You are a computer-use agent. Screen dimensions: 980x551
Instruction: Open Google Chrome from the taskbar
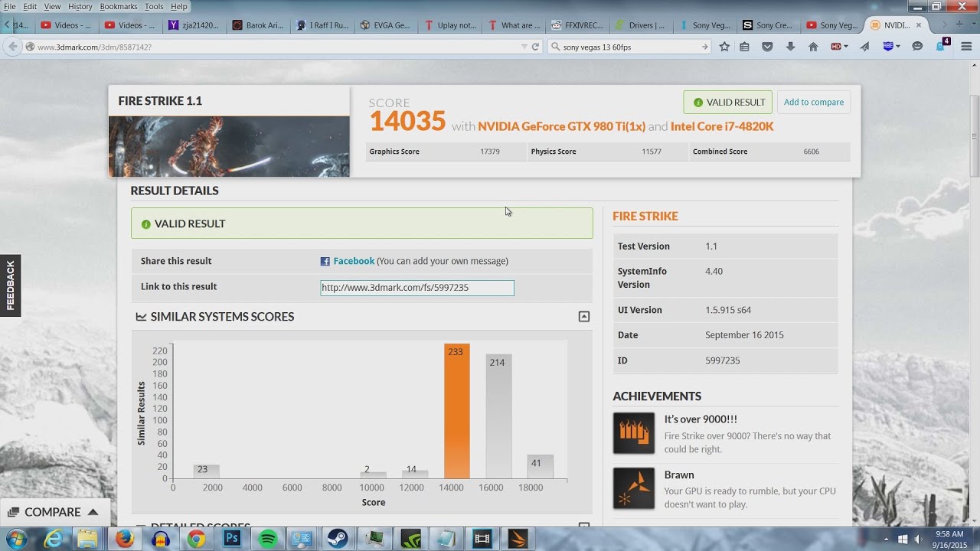196,540
